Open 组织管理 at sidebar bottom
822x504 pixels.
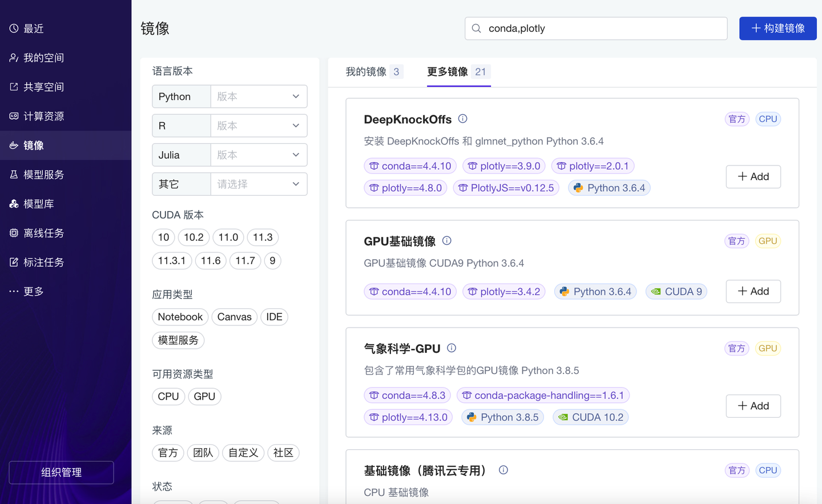pos(62,473)
